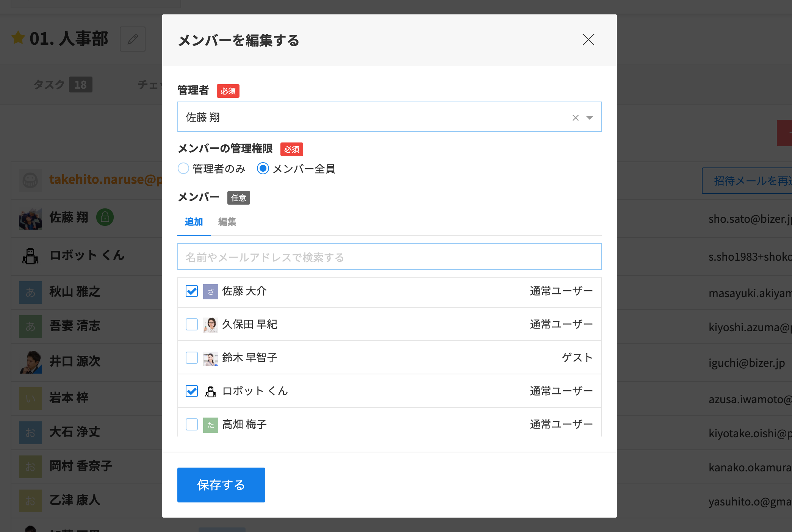Screen dimensions: 792x532
Task: Click 佐藤 翔's avatar in the background list
Action: [x=30, y=218]
